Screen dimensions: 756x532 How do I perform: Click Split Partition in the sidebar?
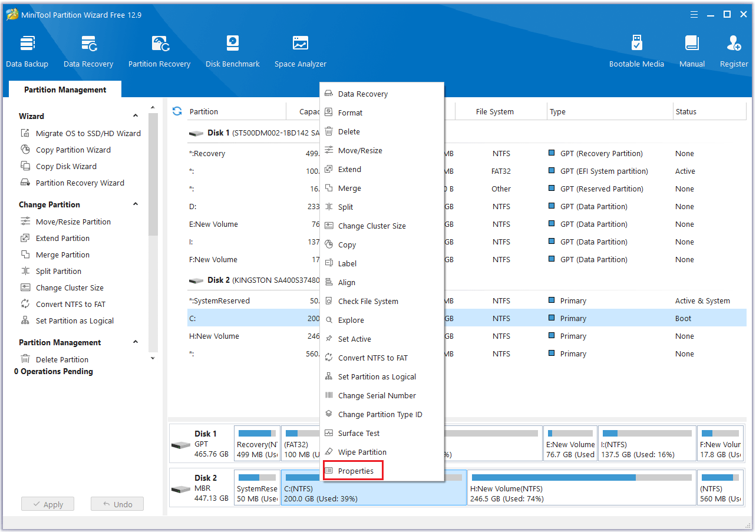51,271
